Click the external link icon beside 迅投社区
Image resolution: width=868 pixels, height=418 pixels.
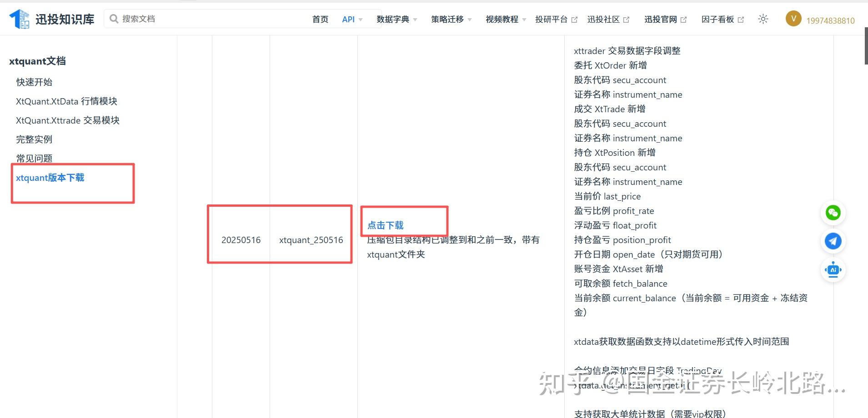click(627, 20)
